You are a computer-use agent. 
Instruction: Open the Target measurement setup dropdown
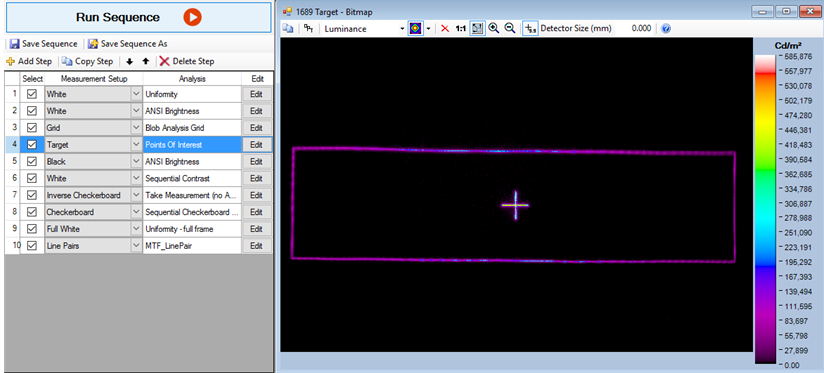point(136,145)
